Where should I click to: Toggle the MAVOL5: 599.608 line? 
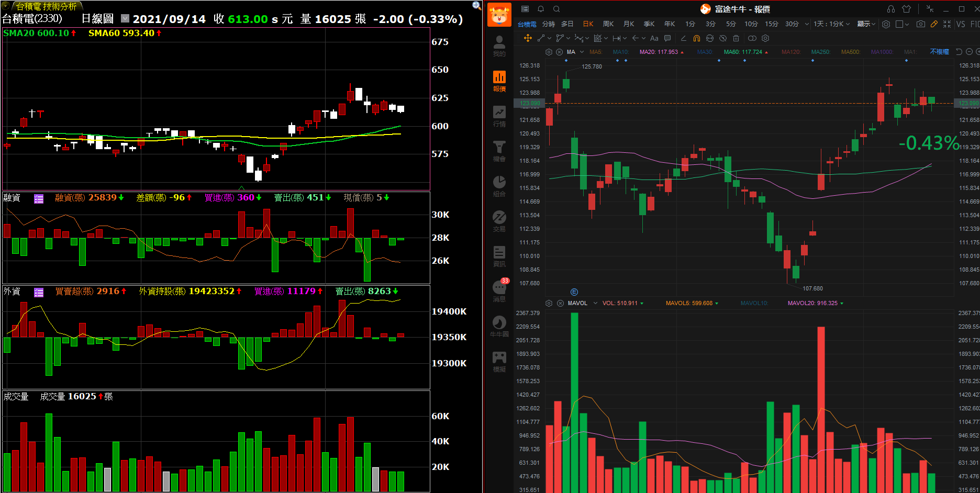(692, 303)
